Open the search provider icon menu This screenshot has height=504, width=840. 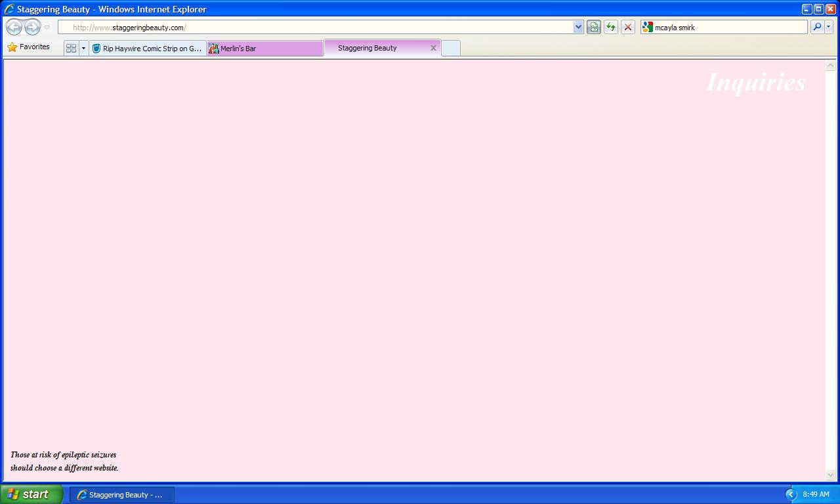pyautogui.click(x=647, y=27)
